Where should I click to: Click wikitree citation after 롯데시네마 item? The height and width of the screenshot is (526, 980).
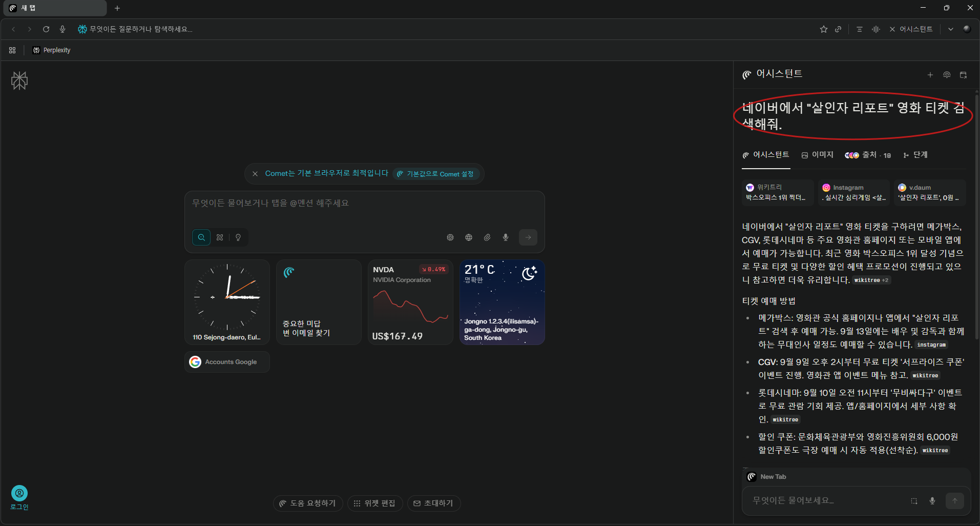click(x=785, y=419)
